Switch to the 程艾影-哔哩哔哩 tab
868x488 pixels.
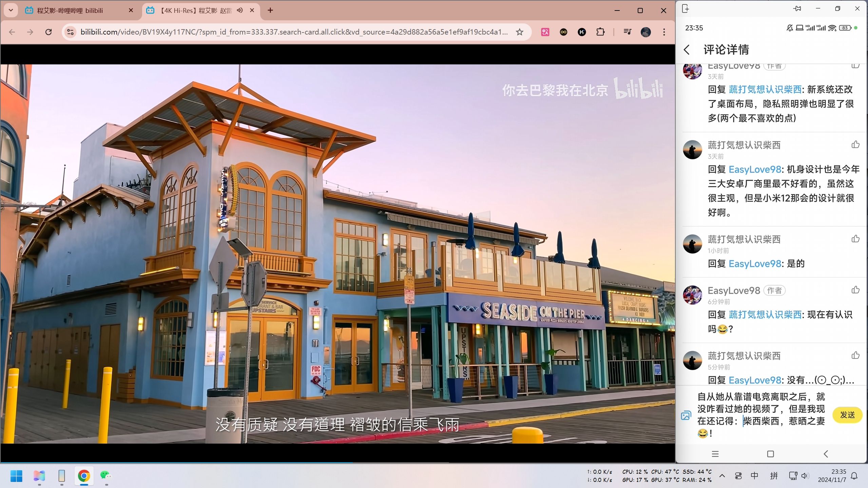pos(70,11)
